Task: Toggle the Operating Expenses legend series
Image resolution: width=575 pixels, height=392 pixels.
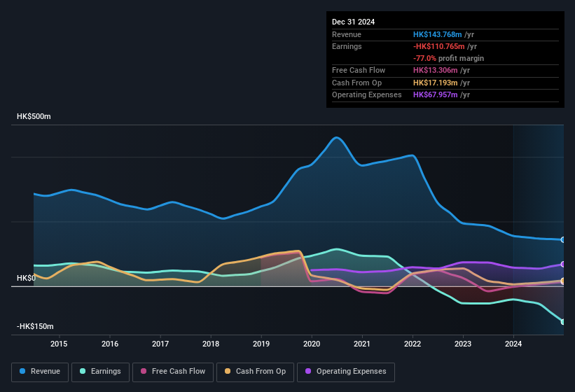Action: coord(346,372)
